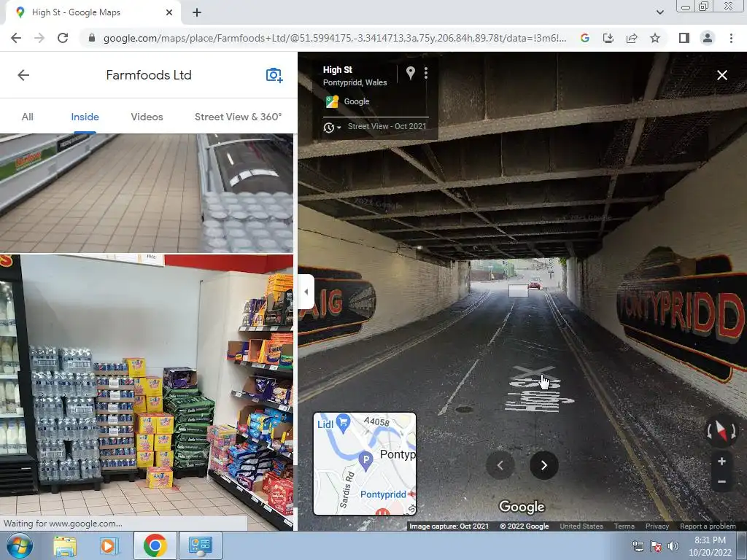Open the Action Center flag tray icon
The image size is (747, 560).
[656, 546]
